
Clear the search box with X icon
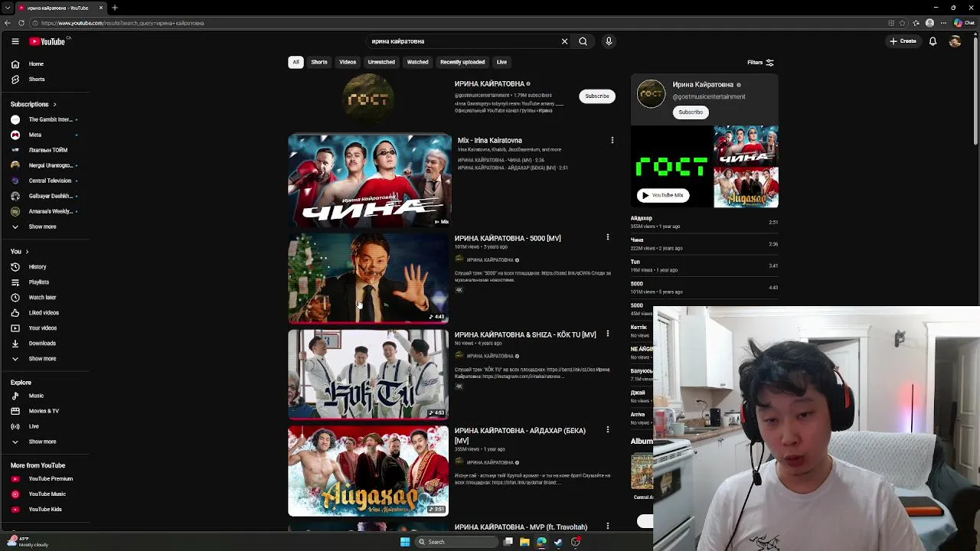(564, 41)
